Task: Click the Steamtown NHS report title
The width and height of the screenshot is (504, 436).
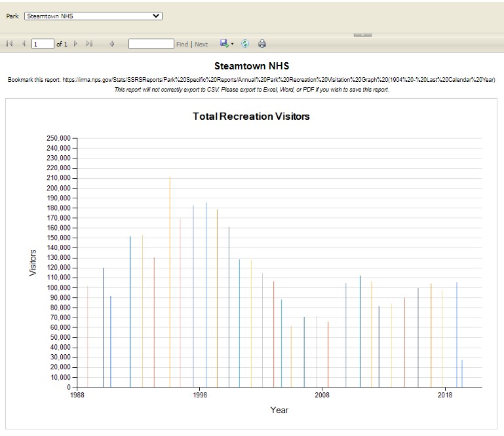Action: point(252,66)
